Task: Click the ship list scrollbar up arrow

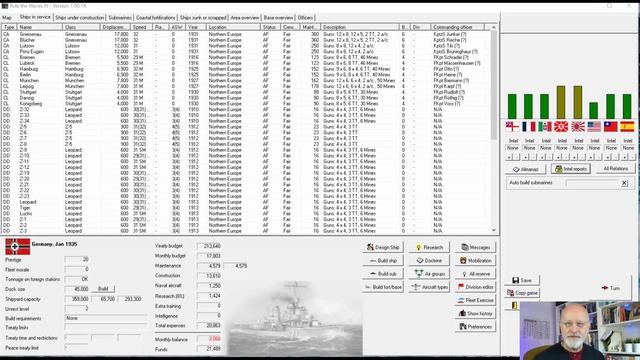Action: coord(493,27)
